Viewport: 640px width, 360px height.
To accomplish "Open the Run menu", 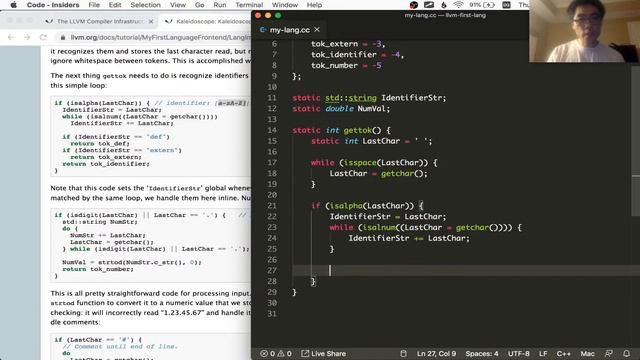I will pyautogui.click(x=220, y=5).
